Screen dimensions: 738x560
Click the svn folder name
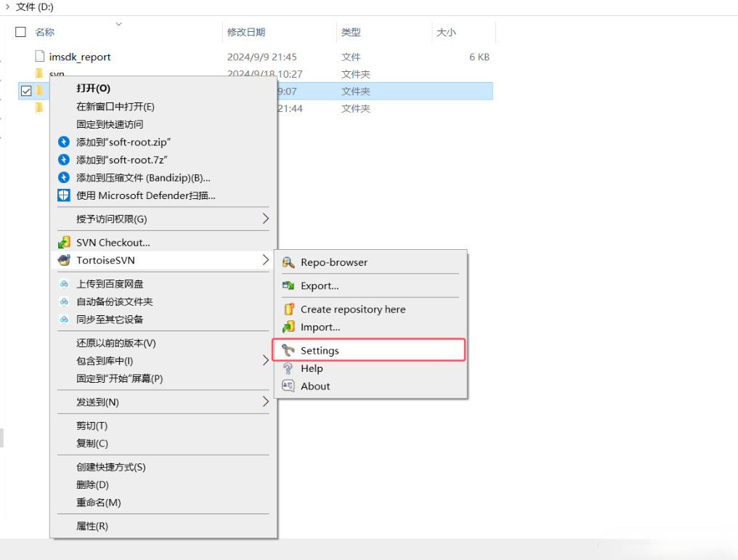(57, 73)
